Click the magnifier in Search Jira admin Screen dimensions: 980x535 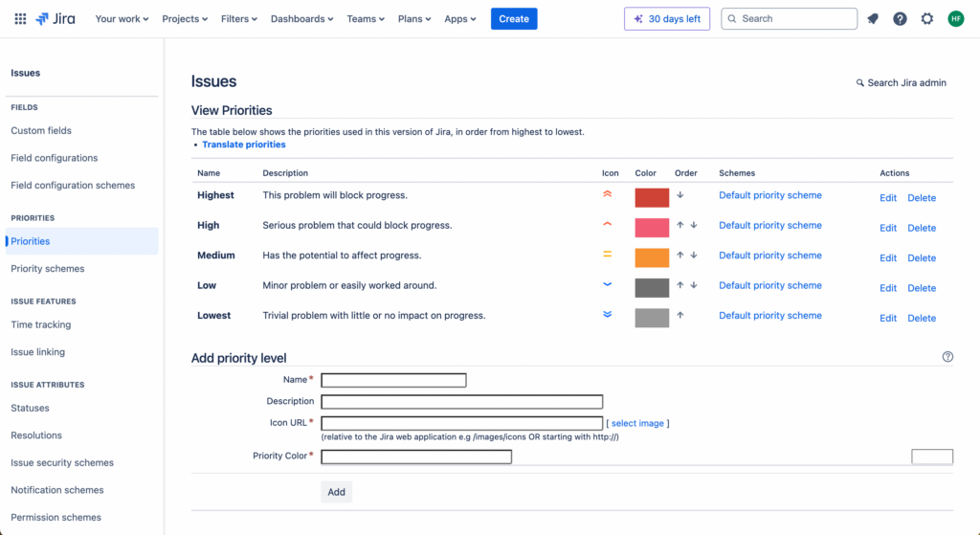(x=860, y=82)
